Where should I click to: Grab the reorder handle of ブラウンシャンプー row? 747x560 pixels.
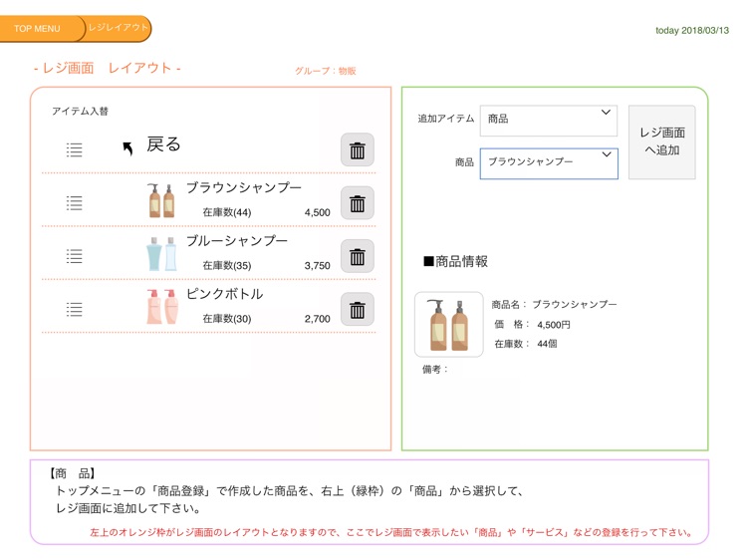tap(75, 203)
